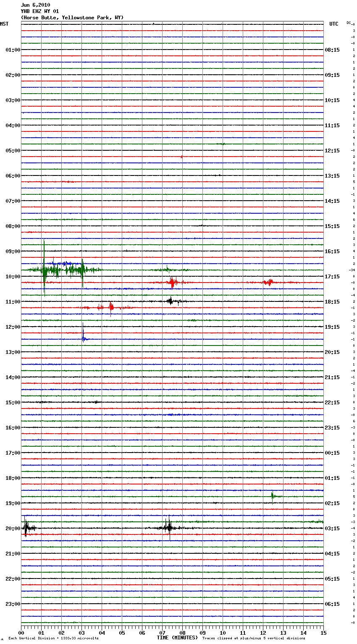Click the '19:15' UTC time label
Image resolution: width=357 pixels, height=644 pixels.
[x=332, y=327]
